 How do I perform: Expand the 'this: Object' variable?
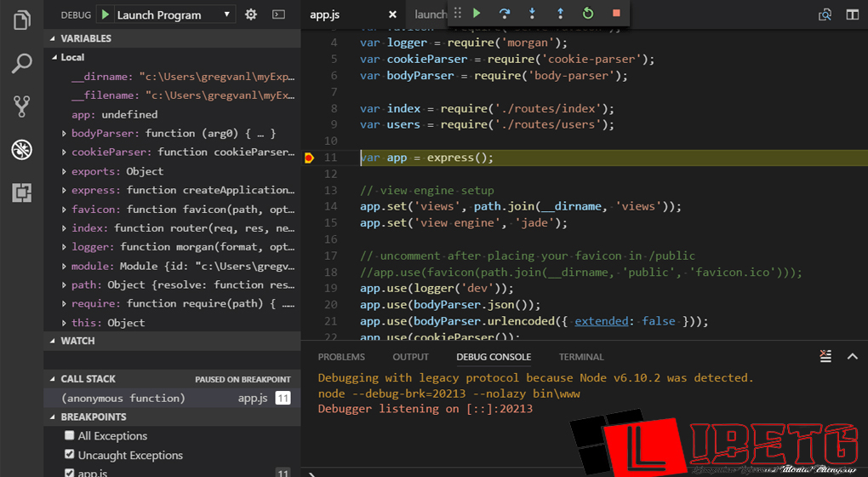(x=64, y=323)
